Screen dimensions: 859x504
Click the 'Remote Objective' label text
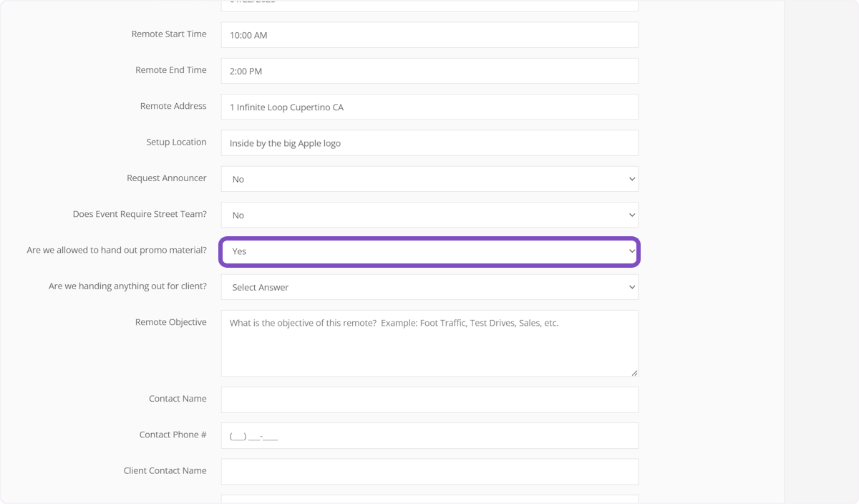point(170,322)
